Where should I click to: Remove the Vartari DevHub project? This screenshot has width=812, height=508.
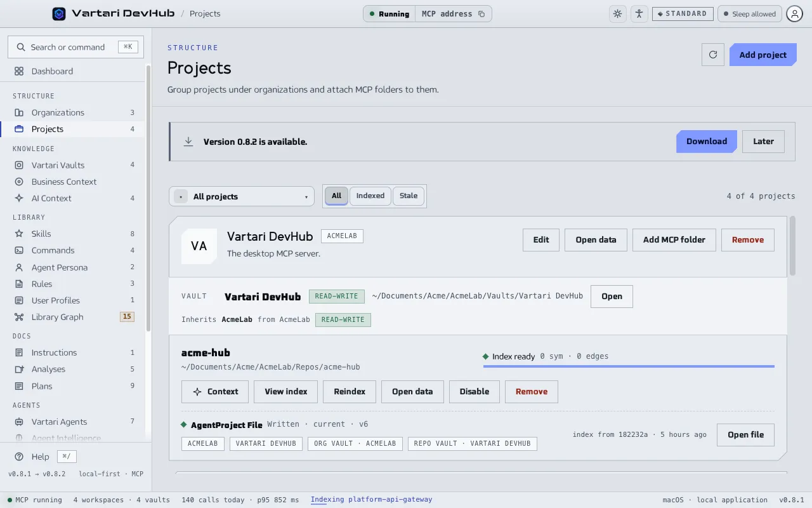748,239
